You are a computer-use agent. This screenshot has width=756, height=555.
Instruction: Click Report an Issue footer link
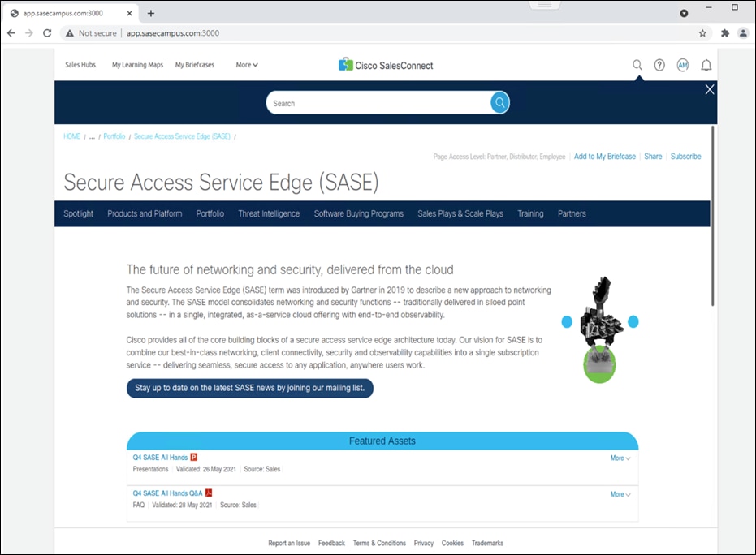[289, 543]
